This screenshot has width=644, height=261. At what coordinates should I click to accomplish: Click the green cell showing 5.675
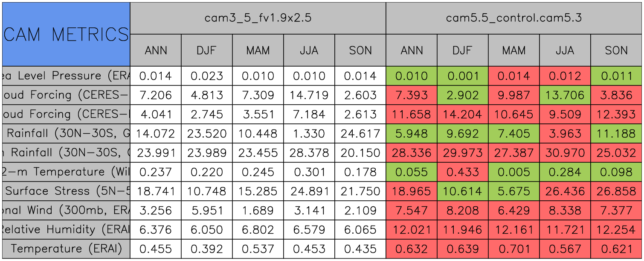[514, 191]
